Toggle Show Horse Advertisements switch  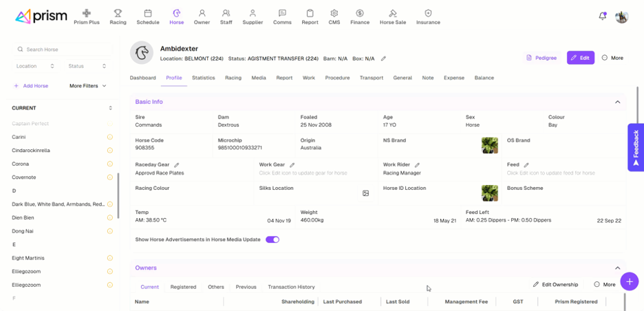(x=272, y=239)
